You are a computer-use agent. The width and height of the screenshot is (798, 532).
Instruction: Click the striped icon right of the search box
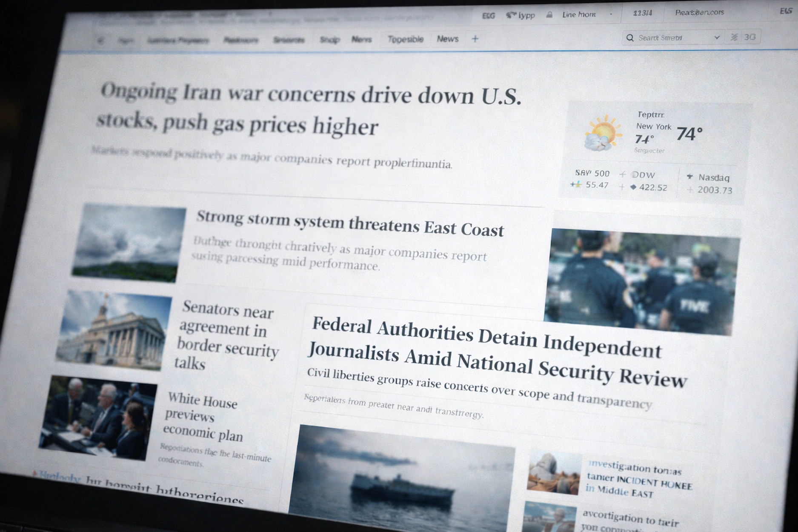734,37
